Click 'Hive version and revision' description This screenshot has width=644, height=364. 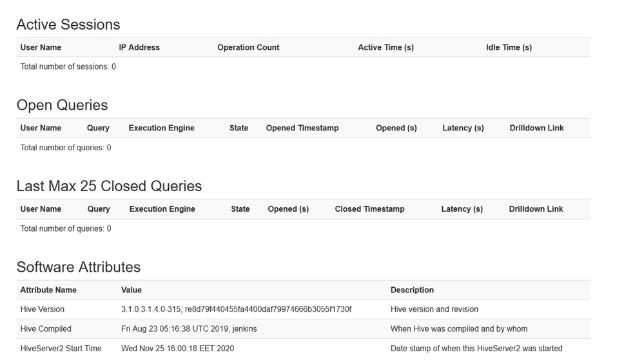[x=434, y=309]
